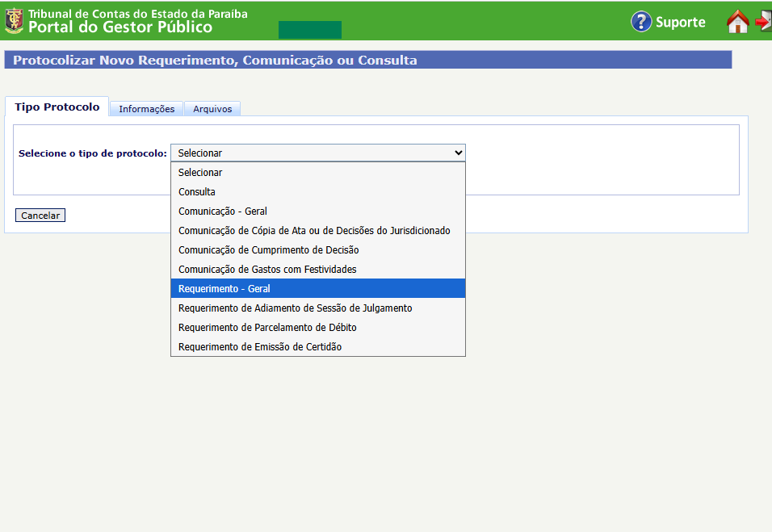The height and width of the screenshot is (532, 772).
Task: Select Requerimento de Parcelamento de Débito
Action: (318, 327)
